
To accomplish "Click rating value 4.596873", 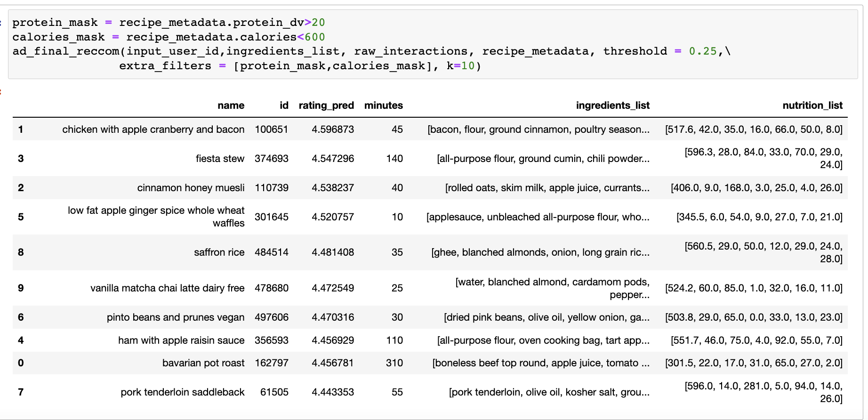I will coord(333,129).
